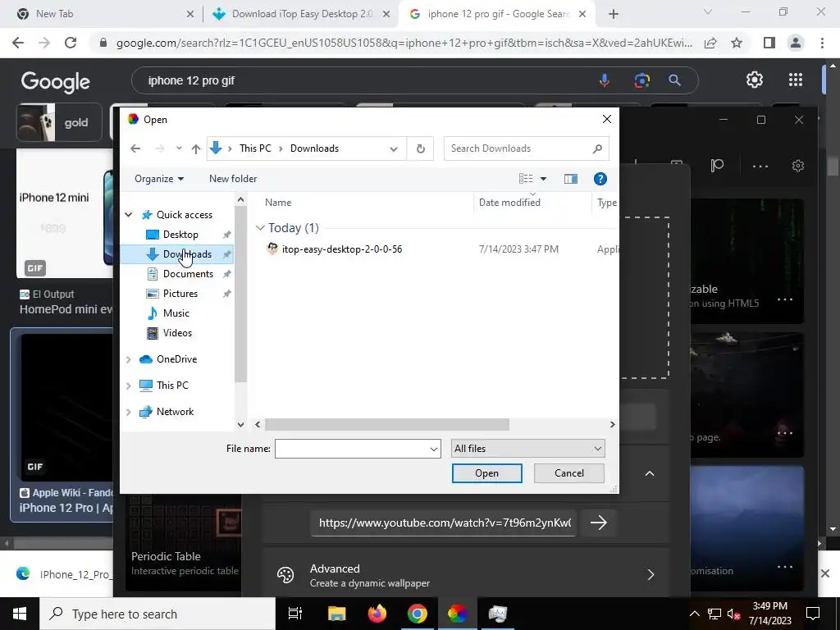Click the Open button in the dialog
This screenshot has width=840, height=630.
[486, 473]
